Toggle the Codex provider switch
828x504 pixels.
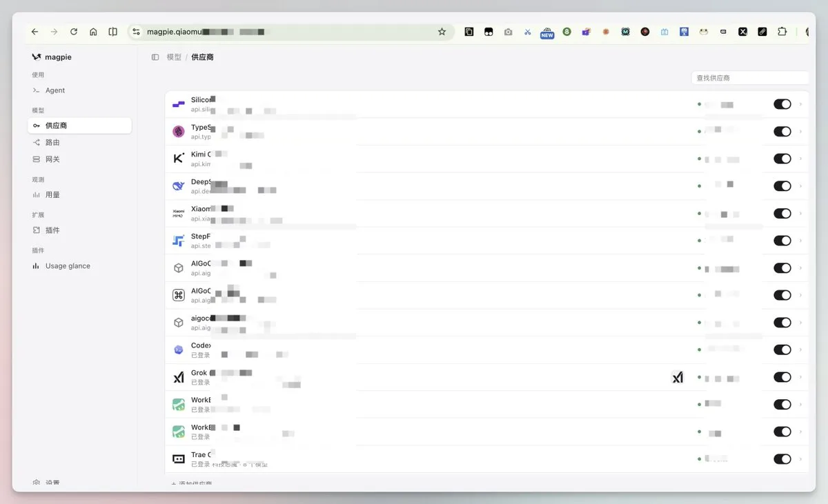782,350
